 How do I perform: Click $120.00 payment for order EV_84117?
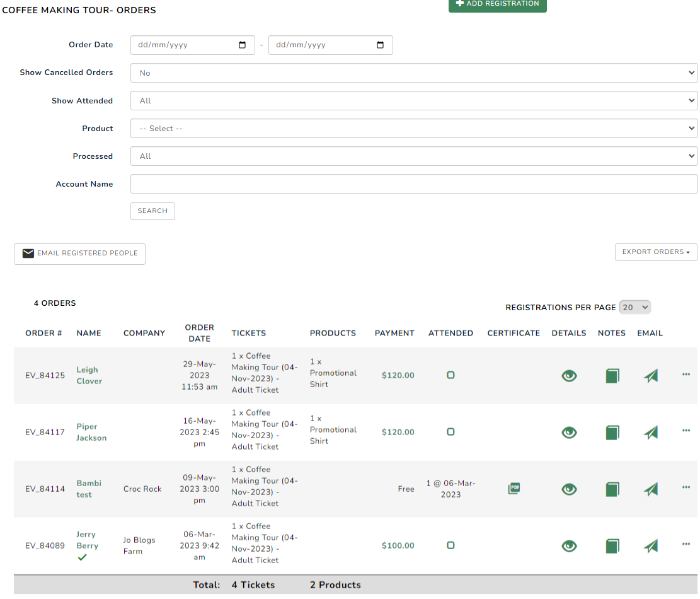click(x=398, y=432)
